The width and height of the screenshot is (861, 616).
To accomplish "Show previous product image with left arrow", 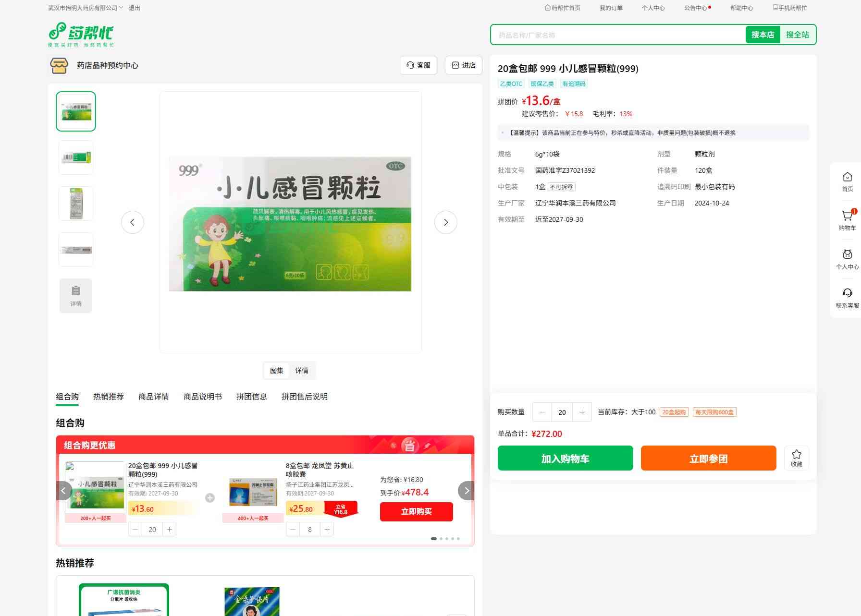I will [133, 222].
